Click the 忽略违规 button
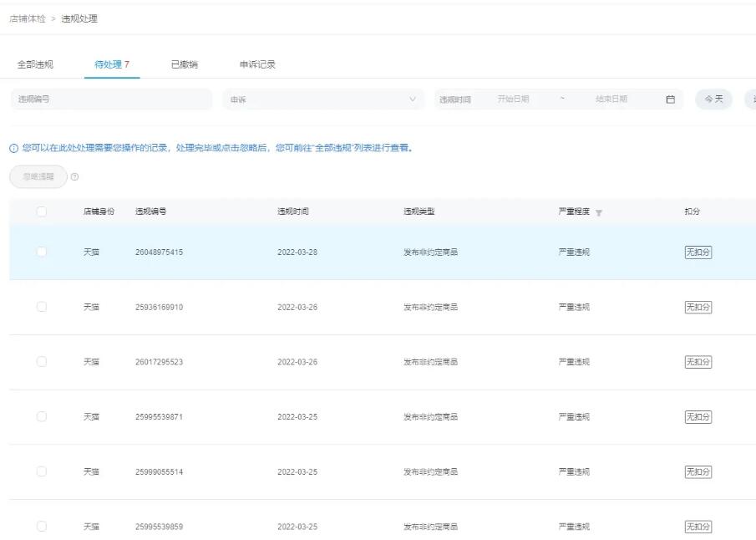756x540 pixels. (x=38, y=176)
